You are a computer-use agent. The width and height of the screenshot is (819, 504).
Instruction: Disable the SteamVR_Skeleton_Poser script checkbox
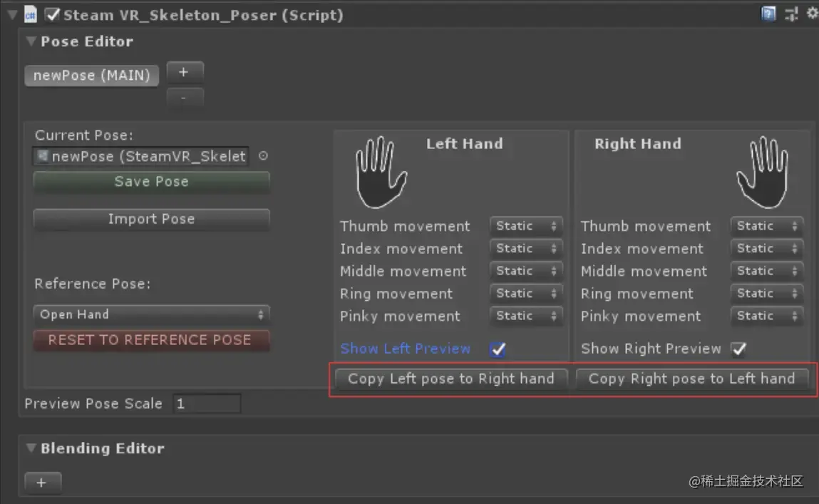[52, 15]
